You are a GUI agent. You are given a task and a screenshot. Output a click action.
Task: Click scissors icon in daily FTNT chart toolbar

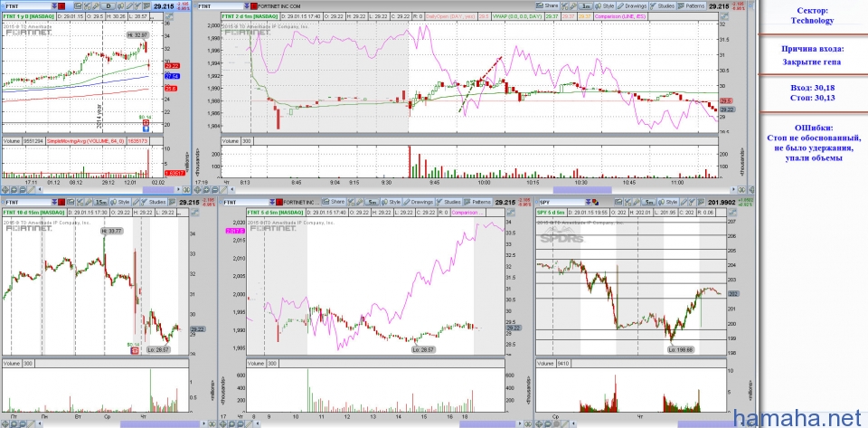click(87, 6)
